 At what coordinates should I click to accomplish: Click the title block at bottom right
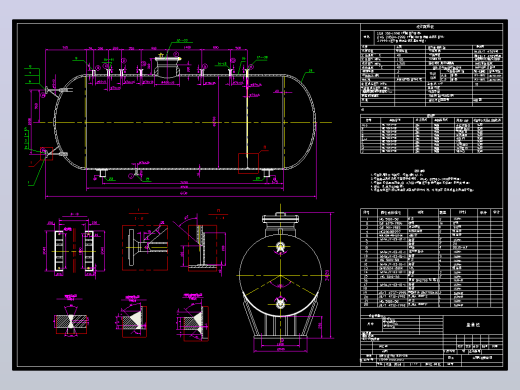click(431, 340)
